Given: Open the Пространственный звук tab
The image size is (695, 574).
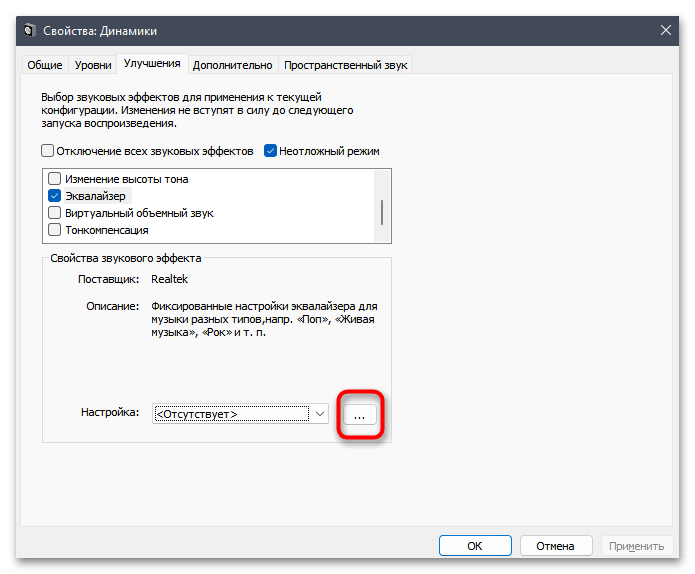Looking at the screenshot, I should tap(345, 65).
